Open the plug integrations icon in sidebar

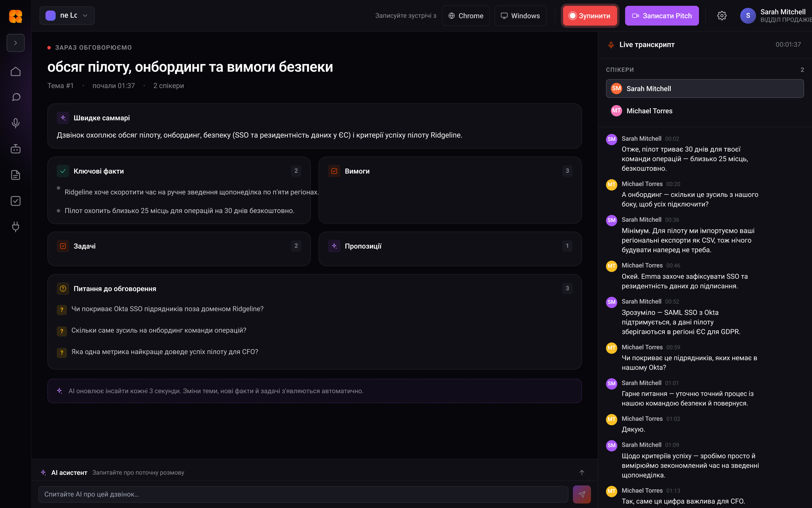(16, 227)
